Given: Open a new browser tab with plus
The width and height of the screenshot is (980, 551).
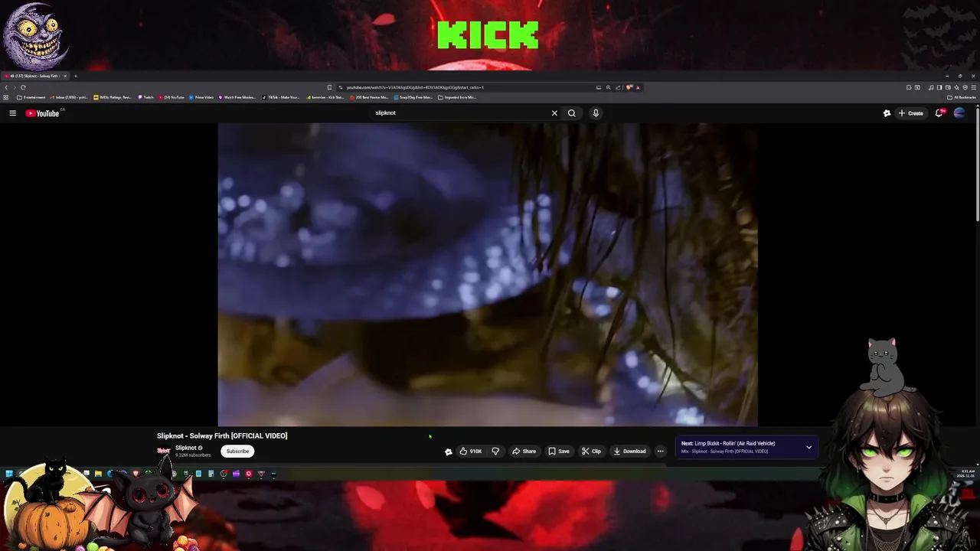Looking at the screenshot, I should coord(75,76).
